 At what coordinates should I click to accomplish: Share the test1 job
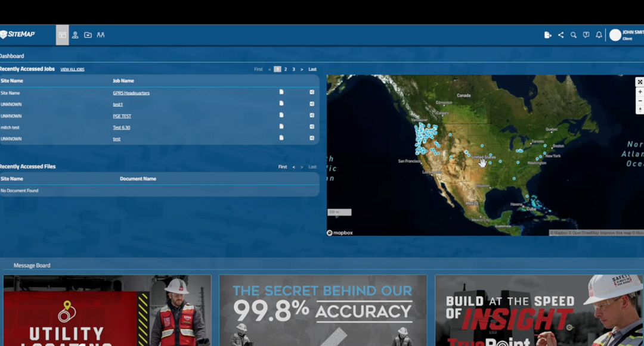tap(312, 104)
